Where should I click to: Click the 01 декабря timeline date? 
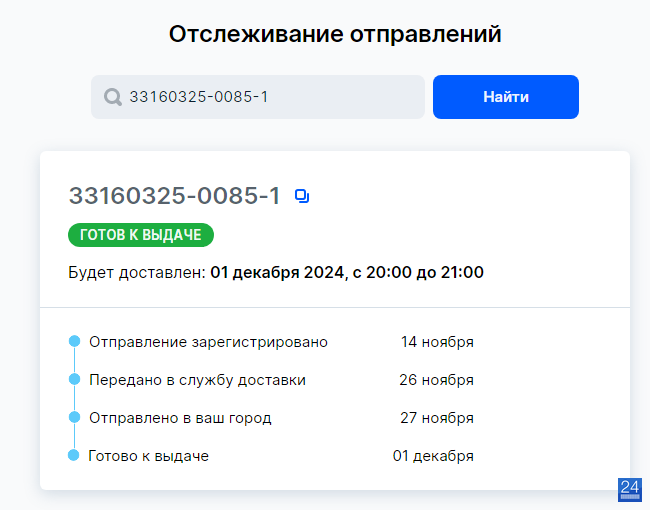[x=433, y=456]
